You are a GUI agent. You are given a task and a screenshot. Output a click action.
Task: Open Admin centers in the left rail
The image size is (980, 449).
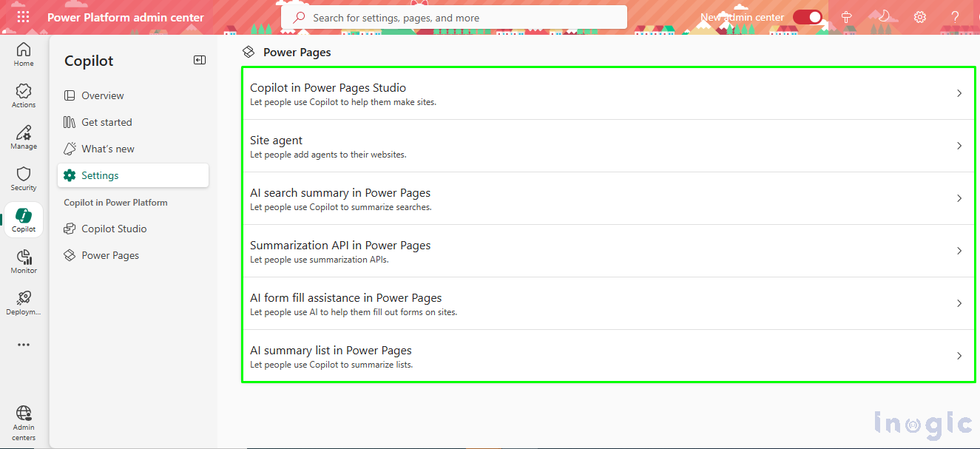pos(24,423)
